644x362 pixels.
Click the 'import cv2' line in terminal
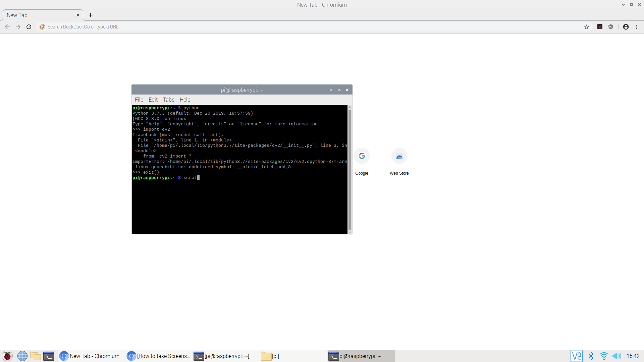click(x=151, y=129)
